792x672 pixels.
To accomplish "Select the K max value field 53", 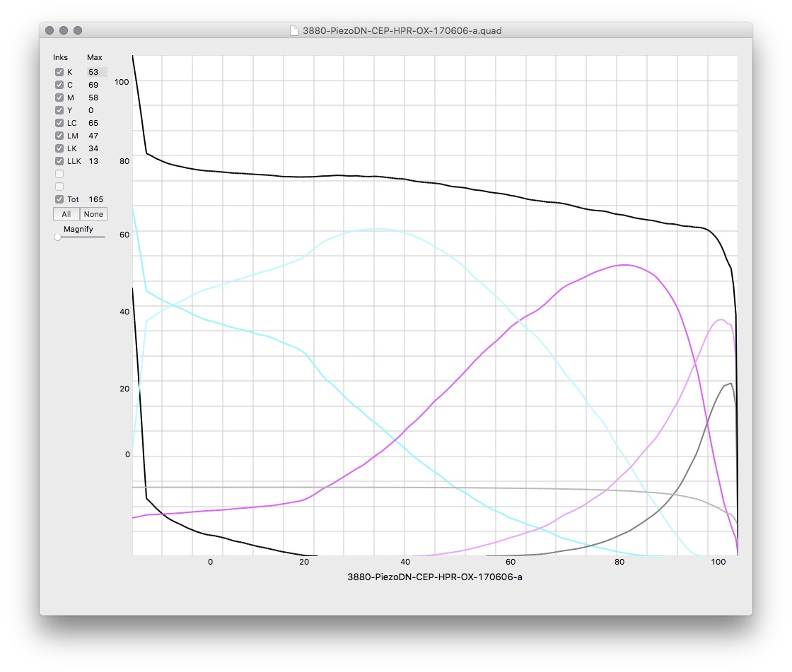I will click(96, 72).
